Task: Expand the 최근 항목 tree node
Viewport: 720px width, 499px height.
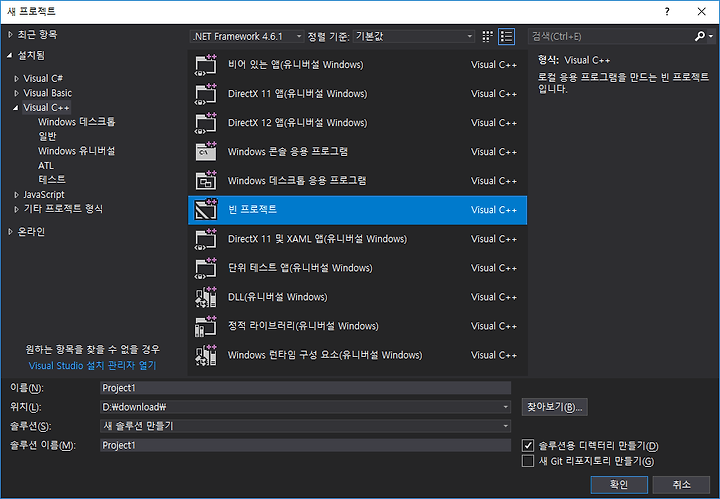Action: [x=10, y=34]
